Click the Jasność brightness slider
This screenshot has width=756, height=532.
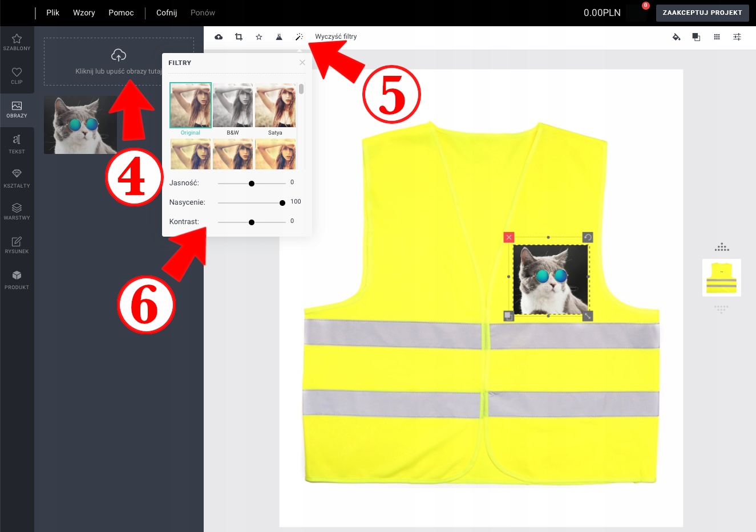252,184
